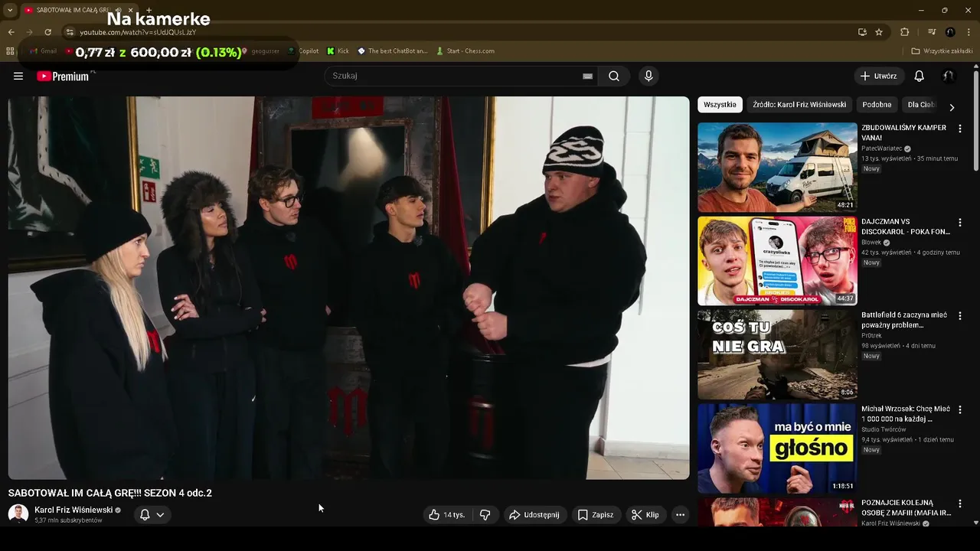The width and height of the screenshot is (980, 551).
Task: Open options for ZBUDOWALIŚMY KAMPER VANA video
Action: coord(959,129)
